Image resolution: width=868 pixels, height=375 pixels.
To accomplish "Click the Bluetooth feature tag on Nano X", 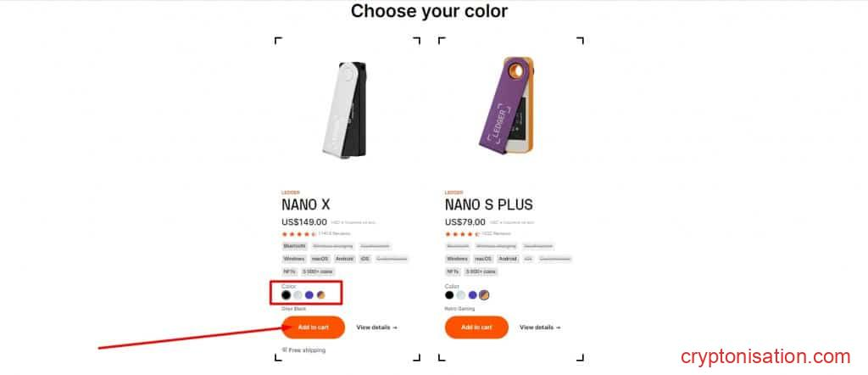I will tap(294, 246).
